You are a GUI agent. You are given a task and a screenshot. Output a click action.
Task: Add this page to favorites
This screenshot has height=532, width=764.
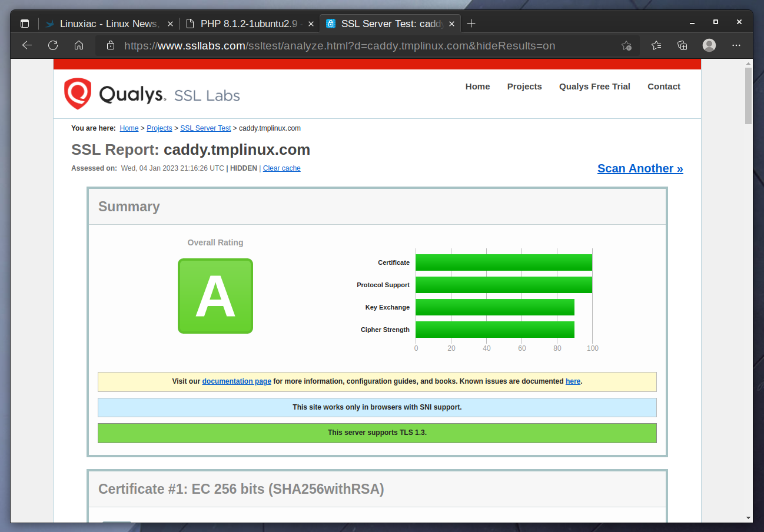coord(627,45)
